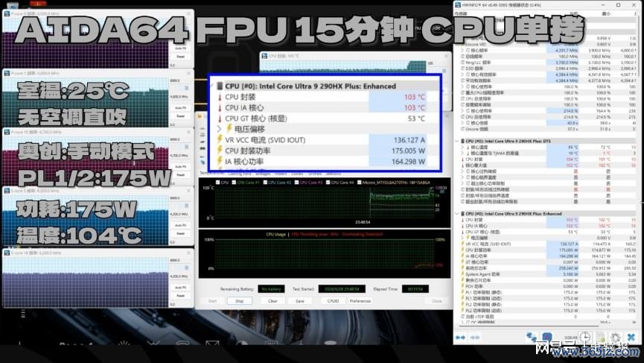Click Reset in P-core 1 graph window
The image size is (644, 363).
coord(181,116)
